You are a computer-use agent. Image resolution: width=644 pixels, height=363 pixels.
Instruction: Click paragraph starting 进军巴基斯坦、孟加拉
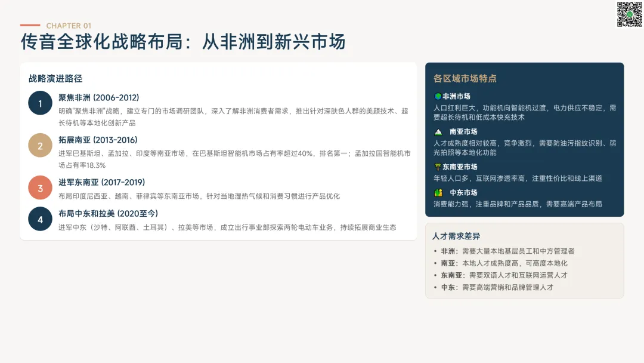pyautogui.click(x=234, y=159)
